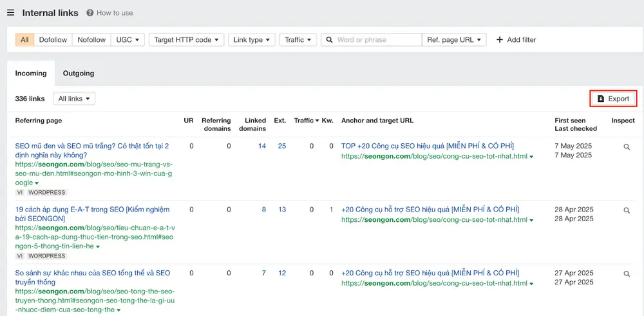Inspect the SEO mũ đen row link

(627, 147)
